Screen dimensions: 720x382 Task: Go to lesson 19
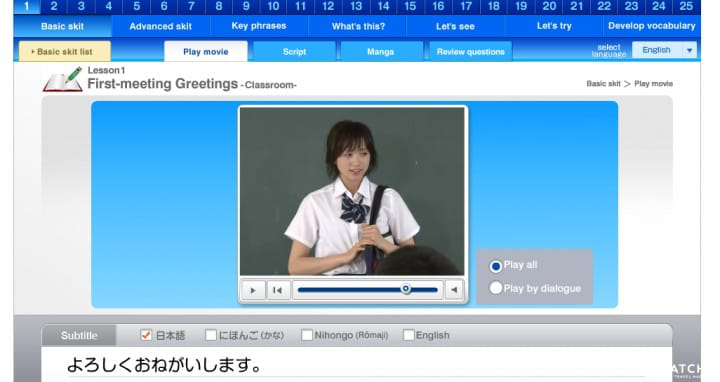click(x=521, y=6)
